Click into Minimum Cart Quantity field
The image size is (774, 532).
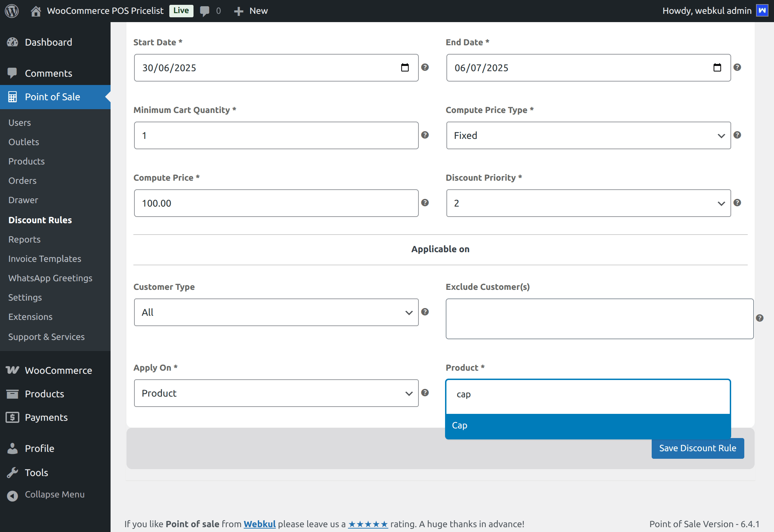click(276, 135)
